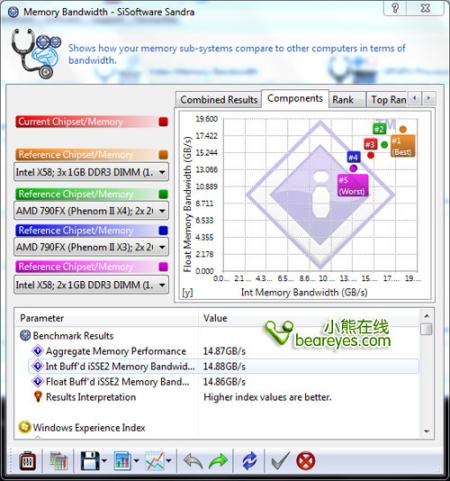Click the green forward arrow icon
The image size is (450, 481).
tap(218, 461)
